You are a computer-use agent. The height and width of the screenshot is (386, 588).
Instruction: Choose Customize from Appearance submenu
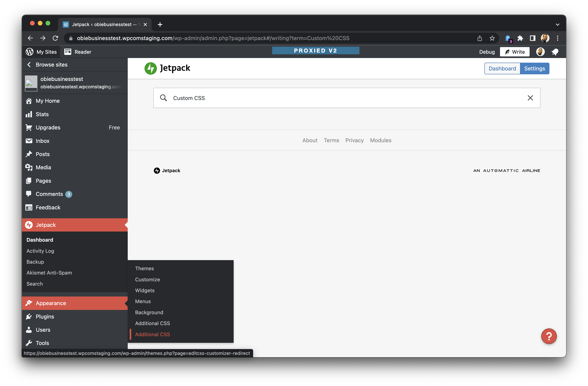tap(148, 279)
